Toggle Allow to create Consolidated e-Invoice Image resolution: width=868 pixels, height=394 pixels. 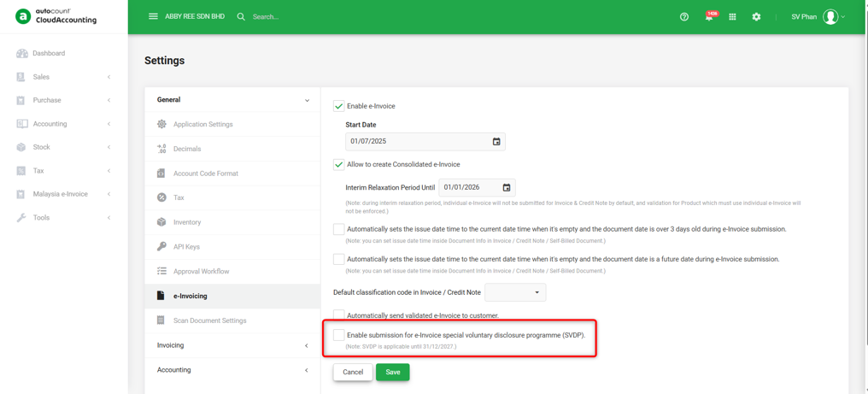pyautogui.click(x=339, y=164)
